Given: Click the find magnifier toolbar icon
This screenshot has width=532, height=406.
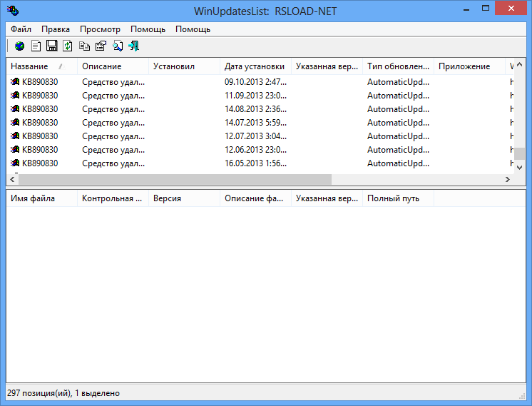Looking at the screenshot, I should [118, 46].
